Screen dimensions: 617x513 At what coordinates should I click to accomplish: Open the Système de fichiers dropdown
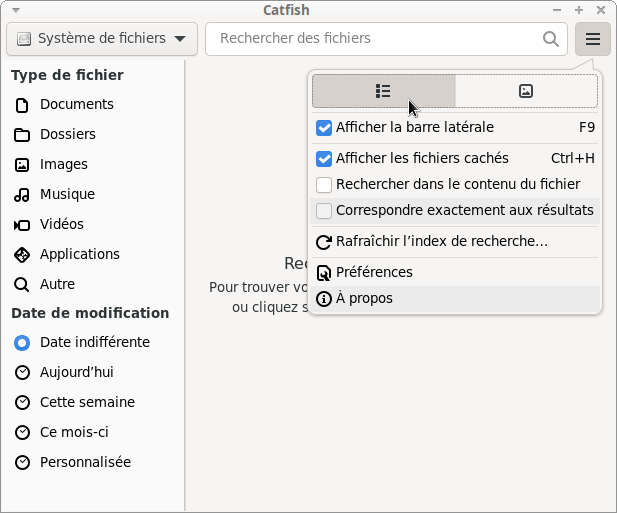(101, 39)
